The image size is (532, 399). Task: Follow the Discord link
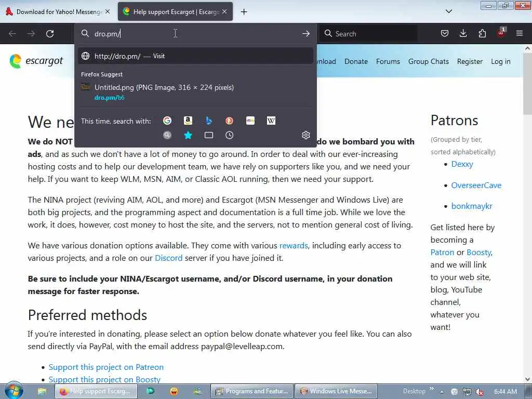click(169, 258)
